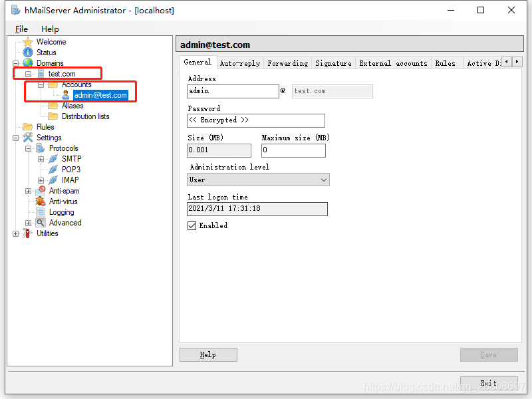Click the Protocols icon
Screen dimensions: 532x399
click(41, 148)
